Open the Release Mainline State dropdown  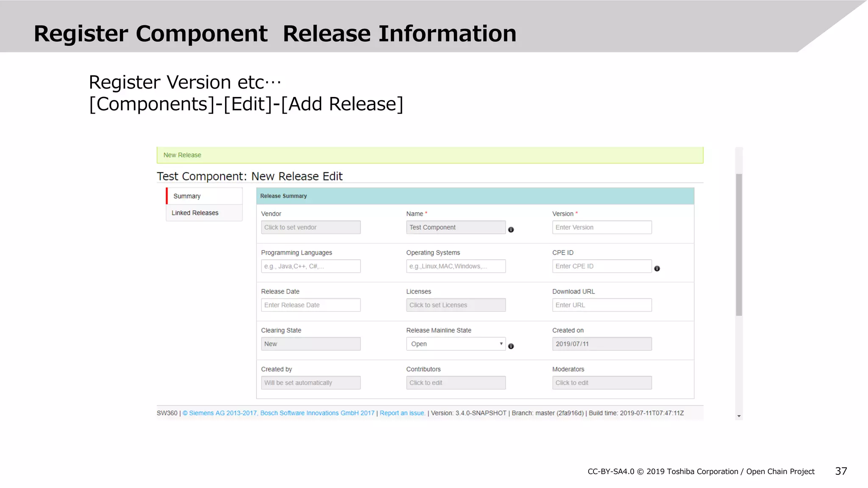(456, 344)
